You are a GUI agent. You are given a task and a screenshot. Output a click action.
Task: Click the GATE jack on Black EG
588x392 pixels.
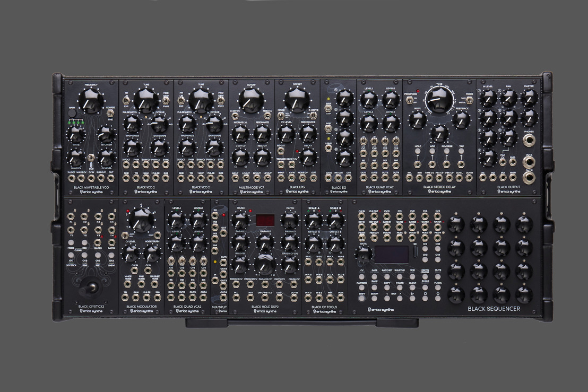click(x=328, y=178)
